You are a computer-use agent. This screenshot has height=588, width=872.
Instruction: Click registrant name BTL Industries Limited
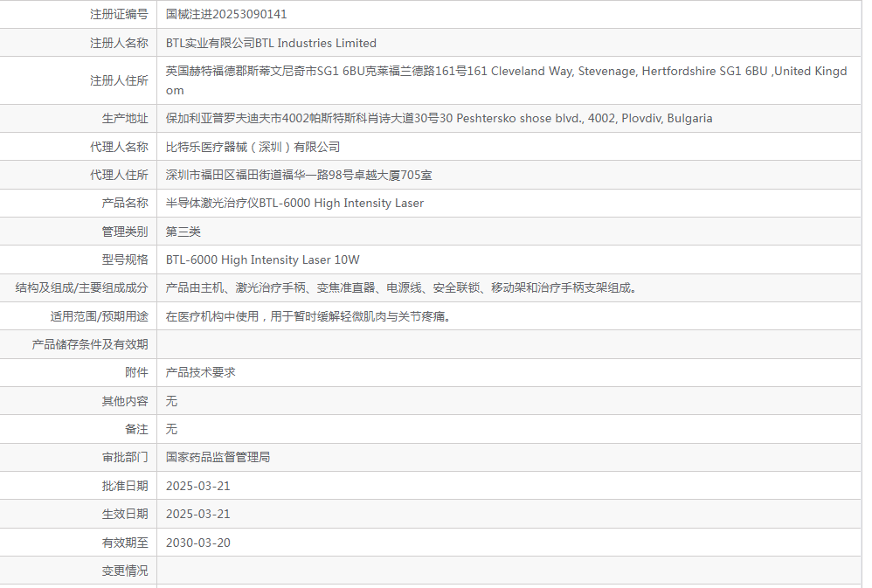pos(271,43)
